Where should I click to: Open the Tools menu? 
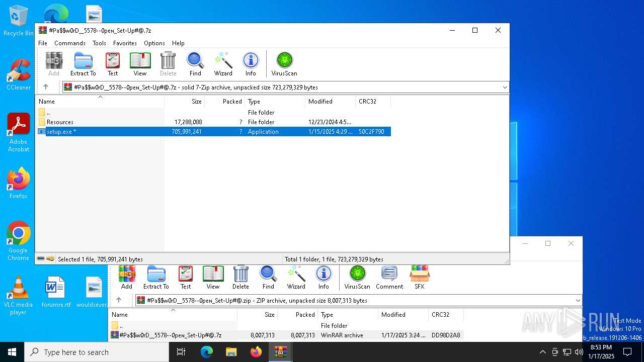99,43
